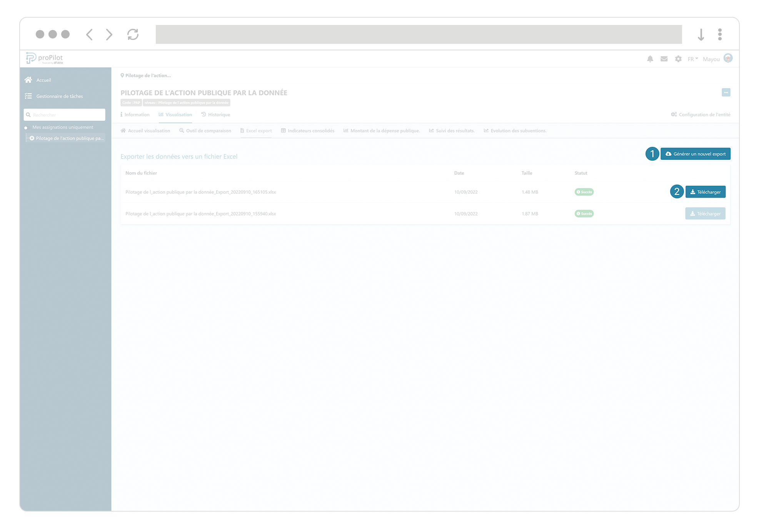
Task: Switch to the Historique tab
Action: pyautogui.click(x=216, y=115)
